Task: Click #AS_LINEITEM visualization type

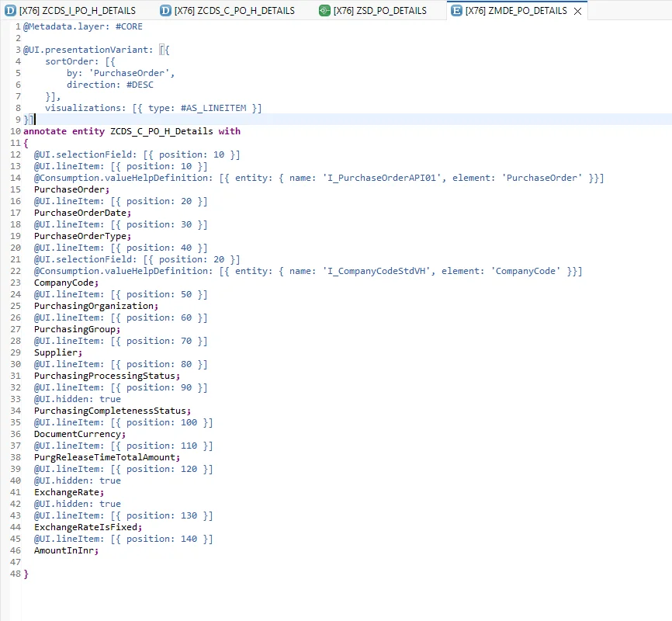Action: (213, 108)
